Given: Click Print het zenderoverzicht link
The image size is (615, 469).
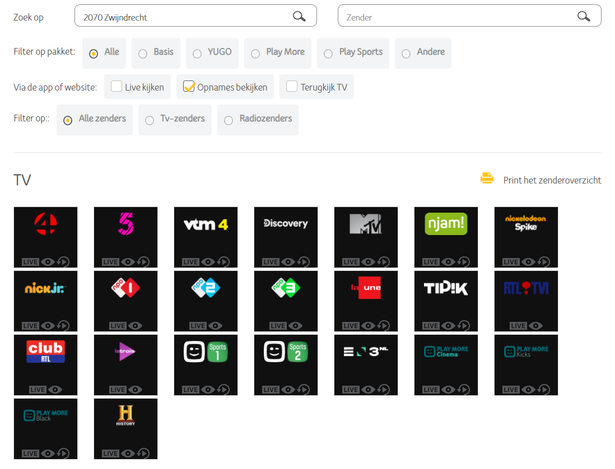Looking at the screenshot, I should tap(552, 180).
